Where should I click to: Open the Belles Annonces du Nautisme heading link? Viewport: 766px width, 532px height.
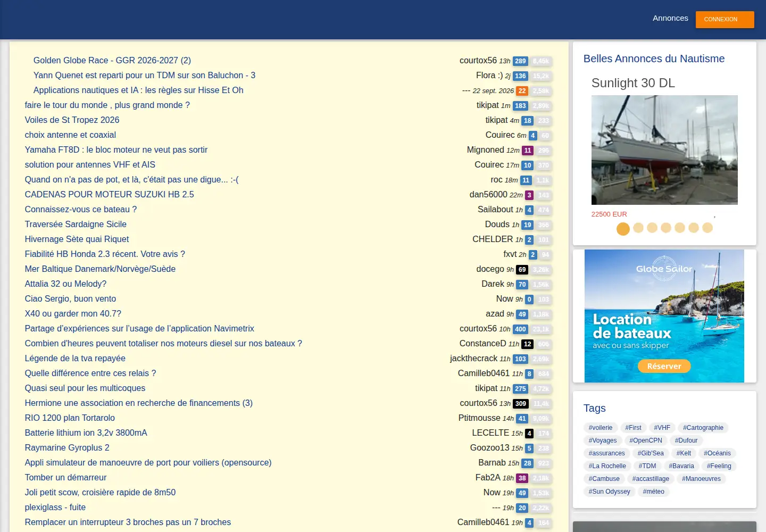click(654, 59)
